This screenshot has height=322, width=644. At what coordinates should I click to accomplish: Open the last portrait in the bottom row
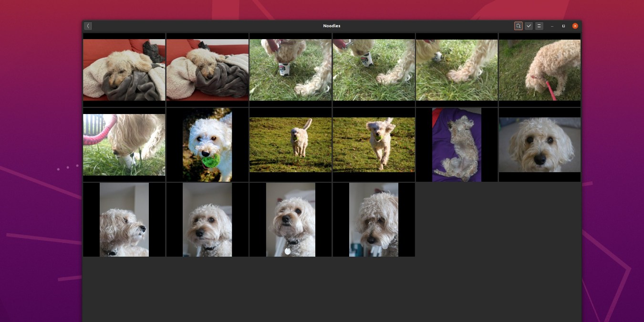[374, 219]
